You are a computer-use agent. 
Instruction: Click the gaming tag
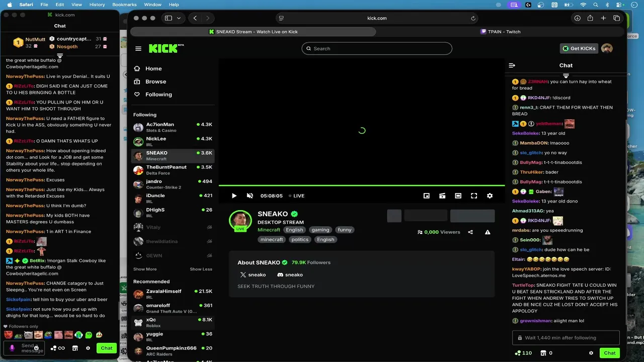[x=320, y=230]
